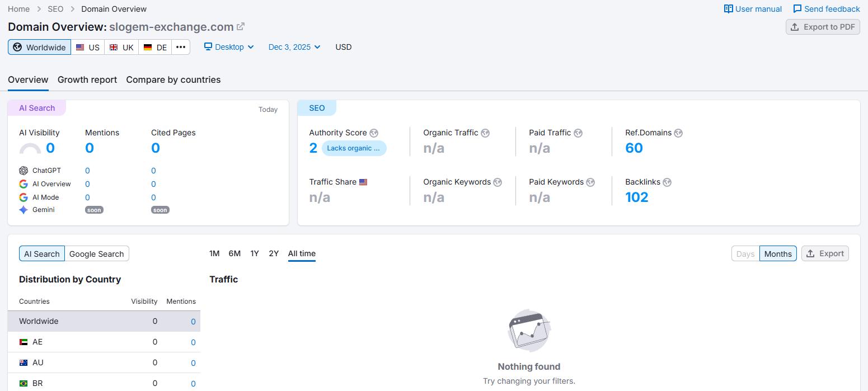
Task: Select the 6M time range
Action: pos(234,253)
